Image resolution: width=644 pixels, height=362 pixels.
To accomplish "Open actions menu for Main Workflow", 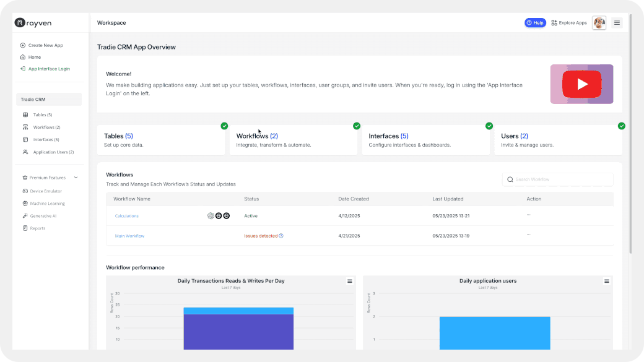I will point(528,235).
